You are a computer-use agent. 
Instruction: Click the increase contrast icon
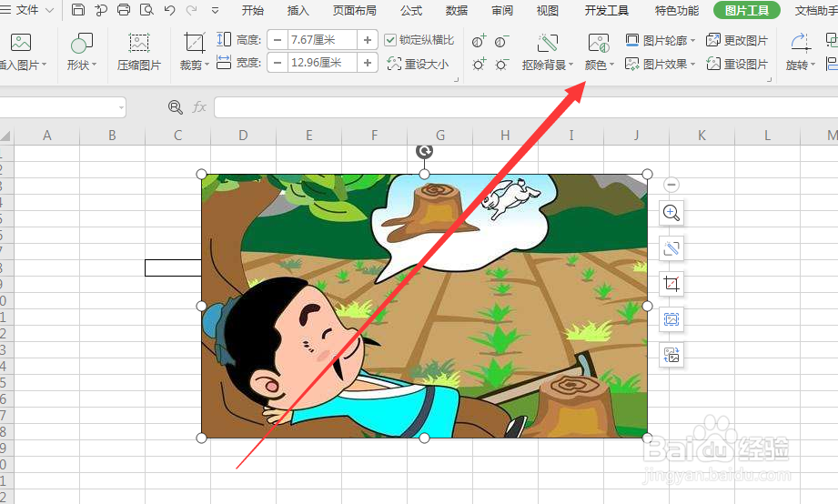point(479,41)
